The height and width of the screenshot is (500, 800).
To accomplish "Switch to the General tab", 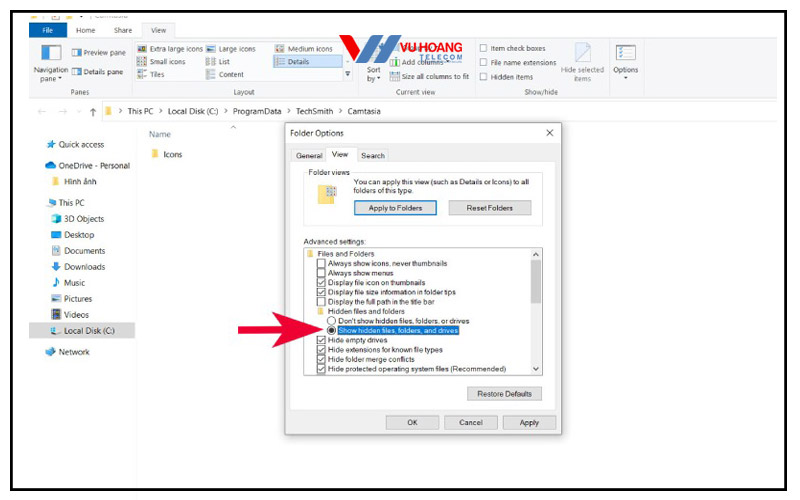I will click(x=309, y=156).
